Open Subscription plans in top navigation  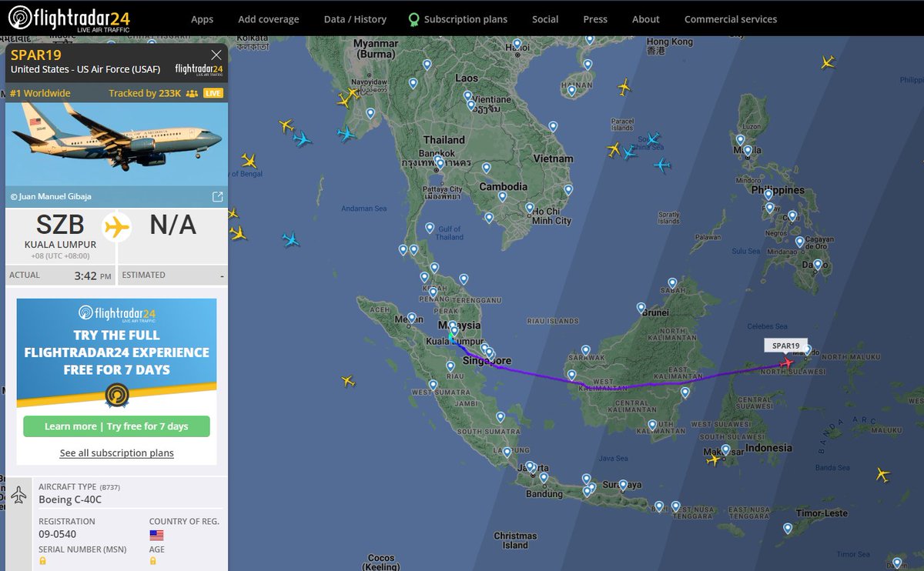coord(457,19)
